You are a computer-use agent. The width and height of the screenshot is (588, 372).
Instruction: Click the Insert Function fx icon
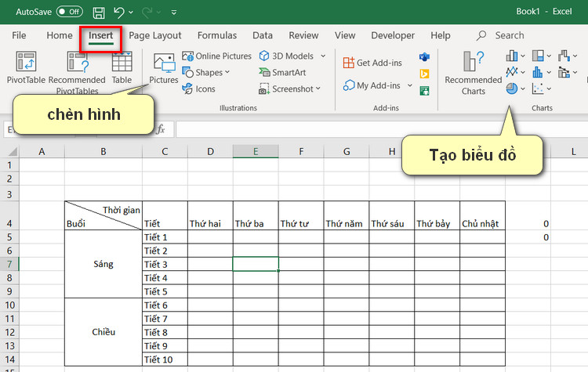click(x=161, y=129)
